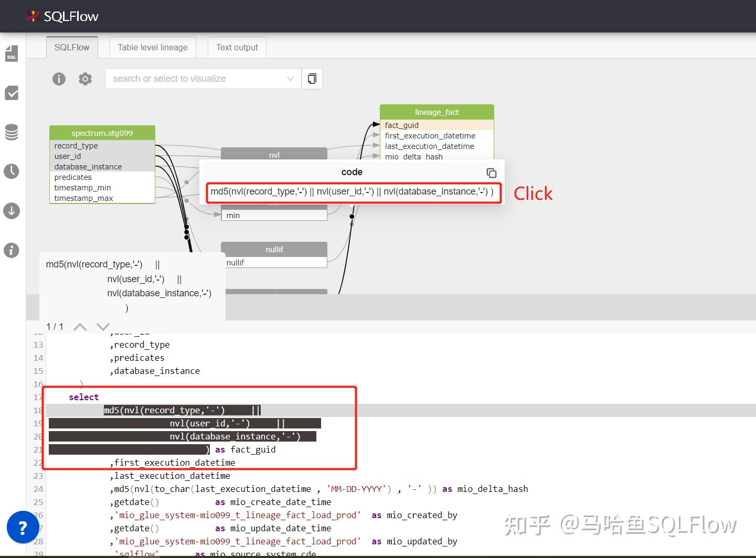Click the down arrow beside the 1/1 counter
The width and height of the screenshot is (756, 558).
point(102,326)
